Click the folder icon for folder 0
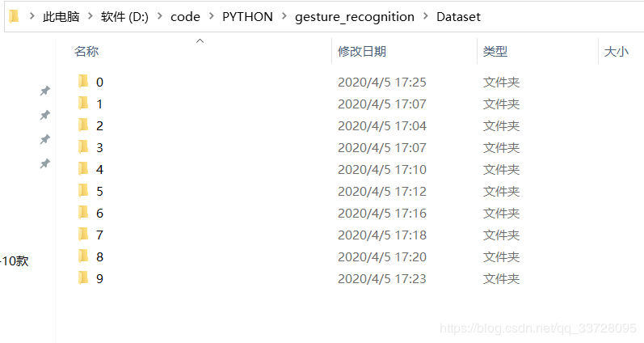The width and height of the screenshot is (644, 343). tap(82, 81)
